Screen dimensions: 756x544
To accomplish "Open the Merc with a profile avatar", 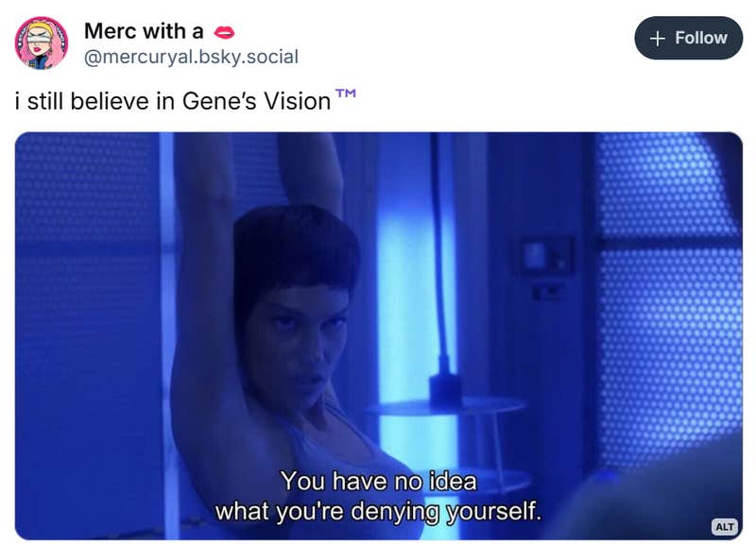I will 42,42.
